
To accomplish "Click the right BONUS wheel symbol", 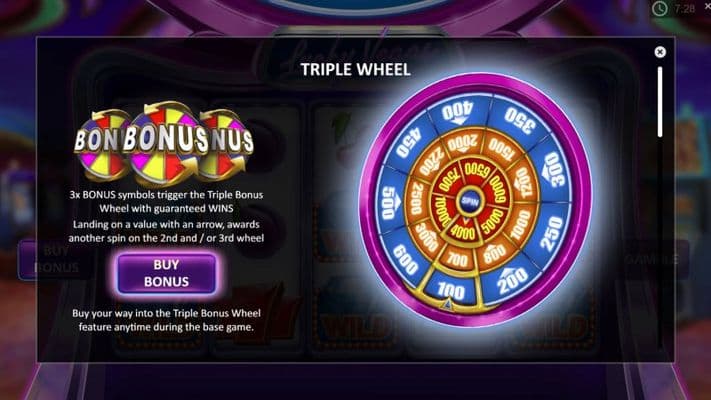I will (227, 141).
